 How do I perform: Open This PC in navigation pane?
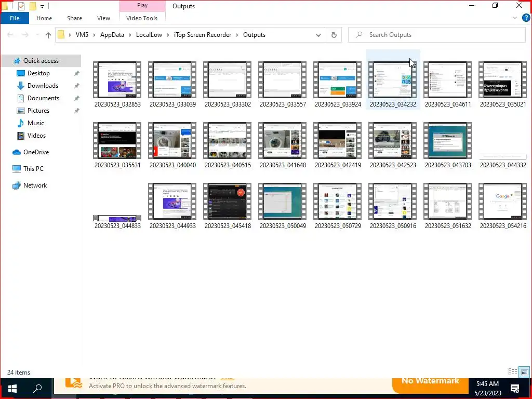[x=33, y=169]
